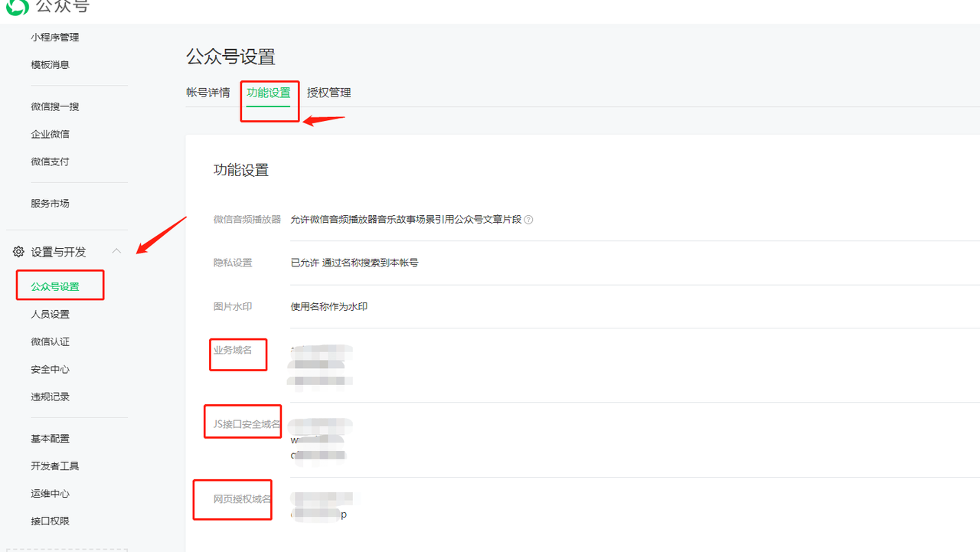The width and height of the screenshot is (980, 552).
Task: Click the gear icon beside 设置与开发
Action: click(x=18, y=252)
